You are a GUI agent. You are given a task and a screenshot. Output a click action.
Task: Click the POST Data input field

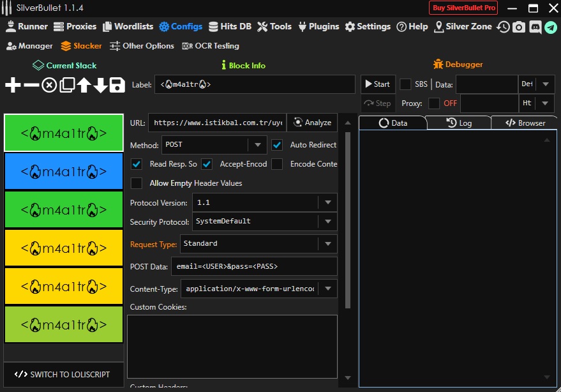pyautogui.click(x=253, y=266)
